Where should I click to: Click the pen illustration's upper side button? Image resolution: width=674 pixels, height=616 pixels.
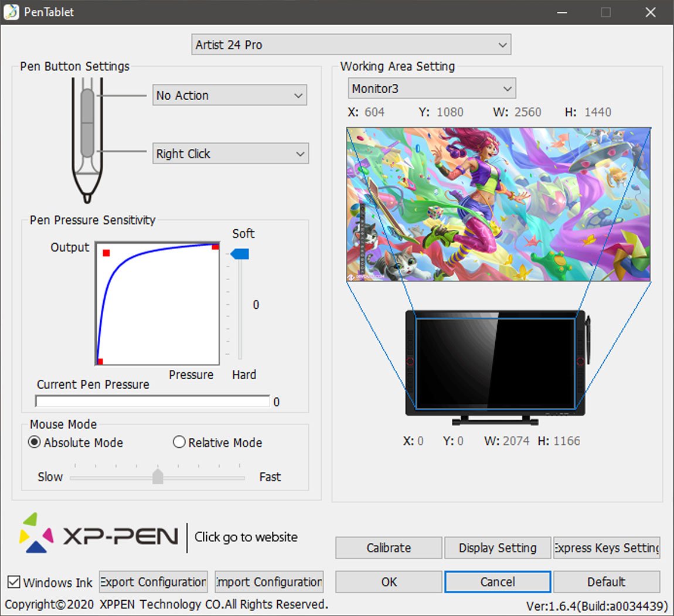pyautogui.click(x=87, y=105)
